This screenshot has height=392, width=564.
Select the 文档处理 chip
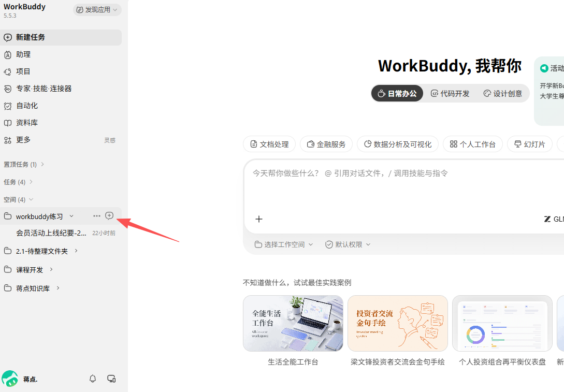click(x=269, y=144)
